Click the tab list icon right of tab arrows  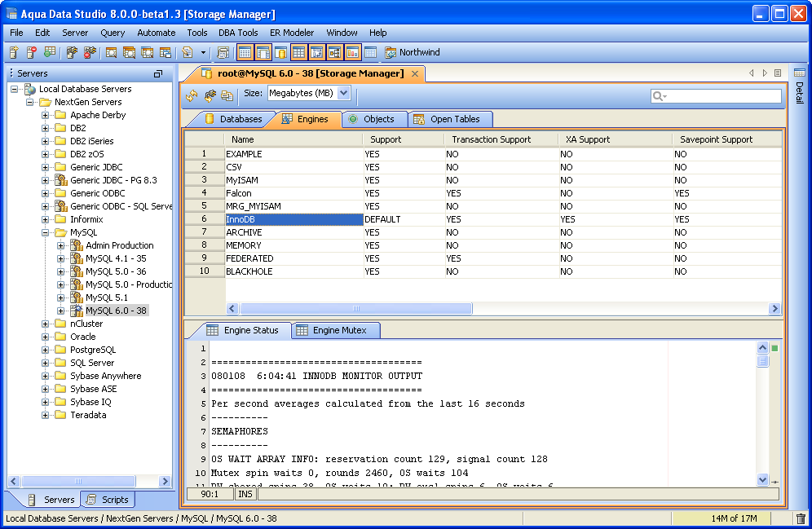[x=778, y=73]
